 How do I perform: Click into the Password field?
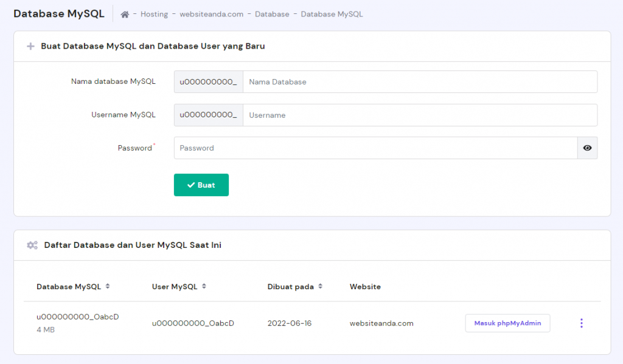375,148
